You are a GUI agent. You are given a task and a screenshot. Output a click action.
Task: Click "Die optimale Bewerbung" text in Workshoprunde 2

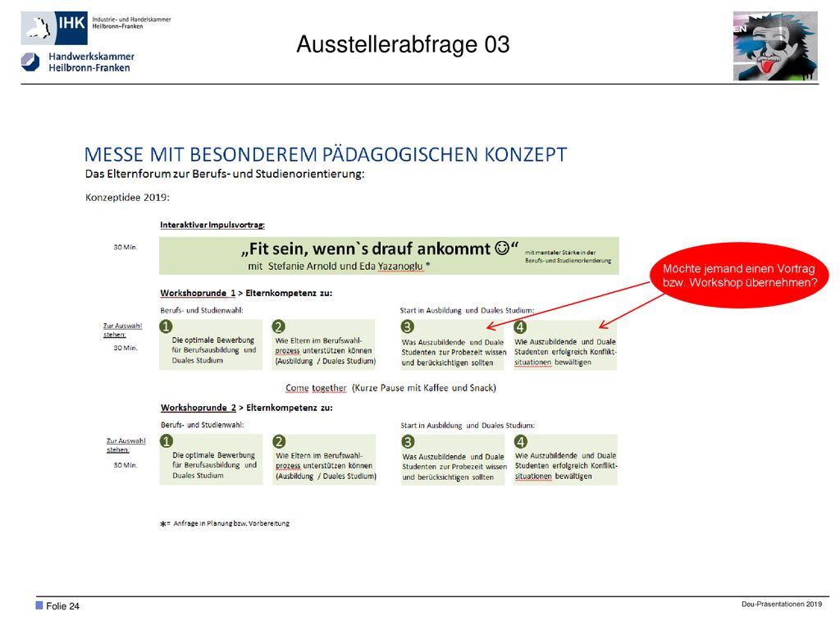tap(214, 465)
